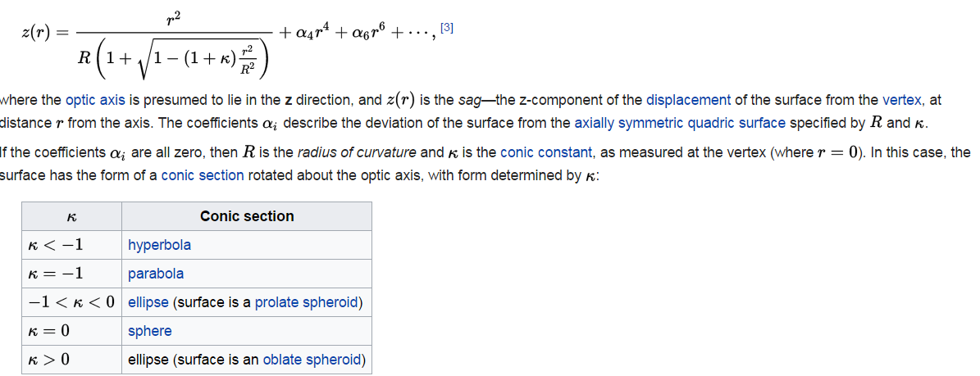Open citation reference [3]
The width and height of the screenshot is (980, 376).
coord(447,28)
